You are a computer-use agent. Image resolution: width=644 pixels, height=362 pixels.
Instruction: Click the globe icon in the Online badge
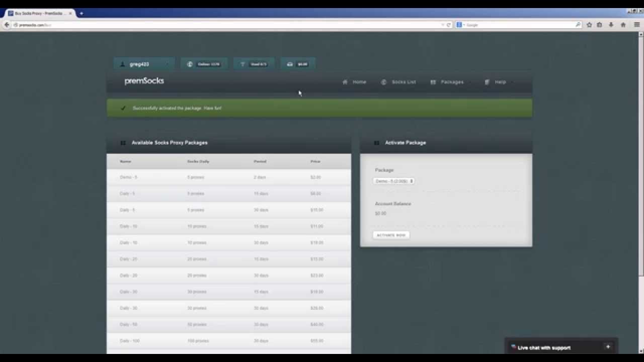coord(190,64)
